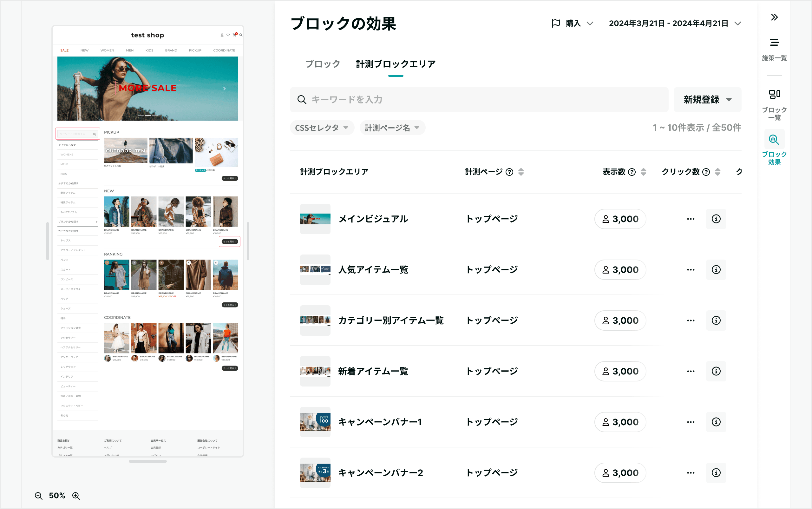Click the help icon next to 計測ページ

point(509,172)
